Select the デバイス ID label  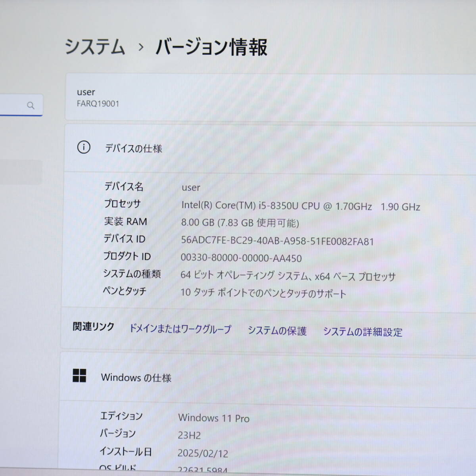[x=124, y=239]
